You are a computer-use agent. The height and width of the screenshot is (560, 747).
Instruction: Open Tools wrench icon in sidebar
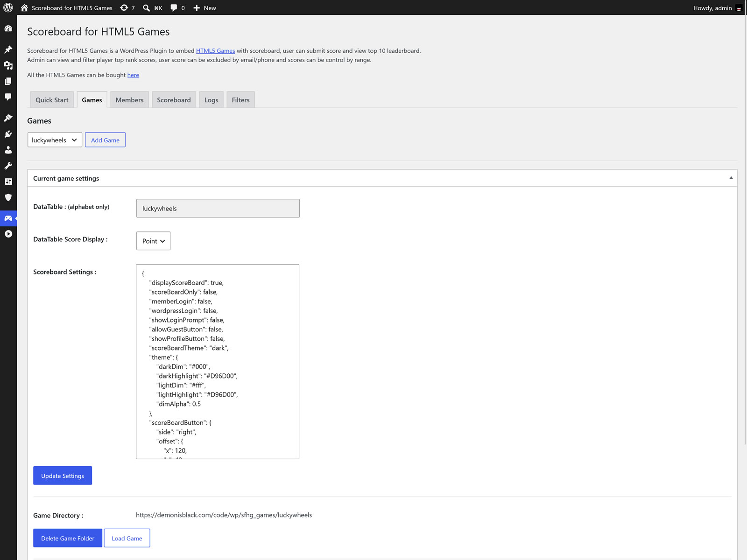8,166
